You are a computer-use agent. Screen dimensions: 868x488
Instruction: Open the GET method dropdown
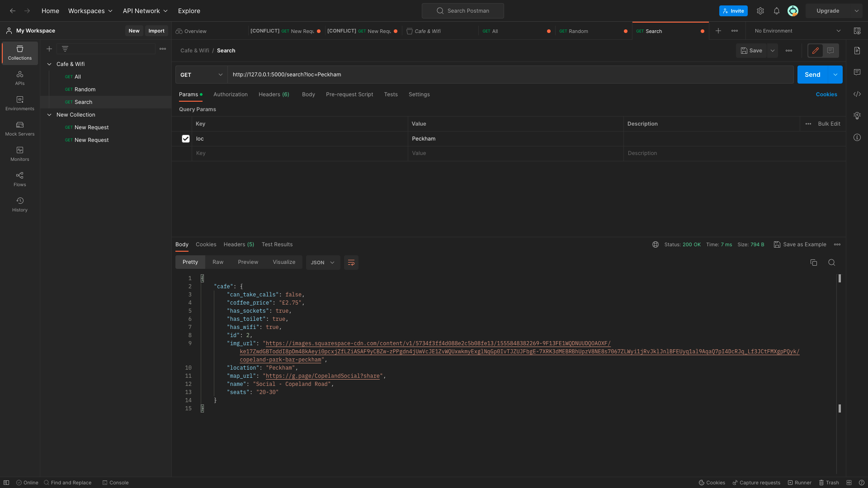[201, 75]
